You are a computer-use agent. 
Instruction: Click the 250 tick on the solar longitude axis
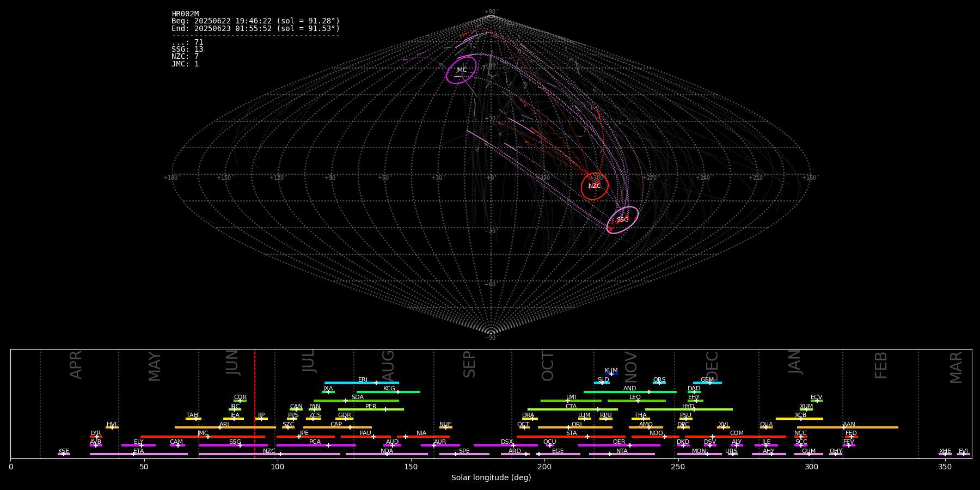[x=678, y=467]
